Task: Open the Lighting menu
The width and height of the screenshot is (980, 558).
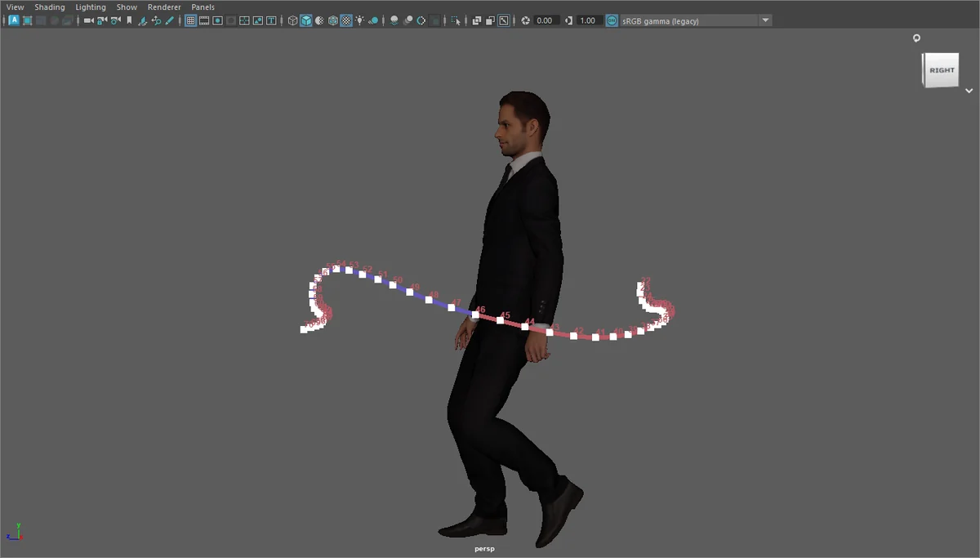Action: (x=91, y=7)
